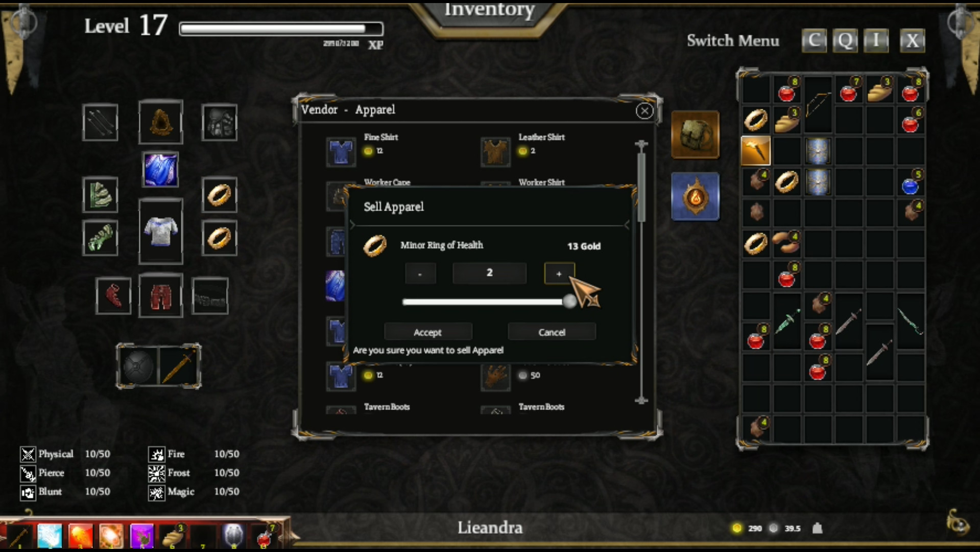Close menus with the X button
Viewport: 980px width, 552px height.
click(912, 40)
